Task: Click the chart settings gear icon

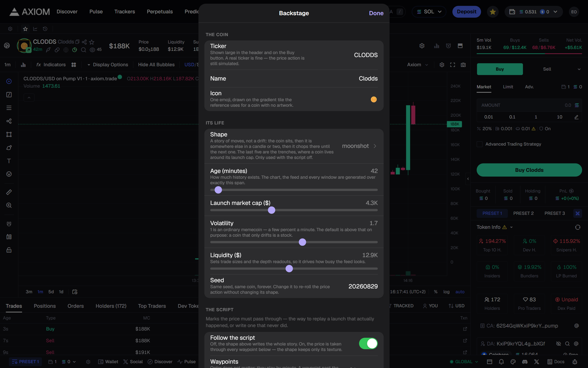Action: pyautogui.click(x=442, y=65)
